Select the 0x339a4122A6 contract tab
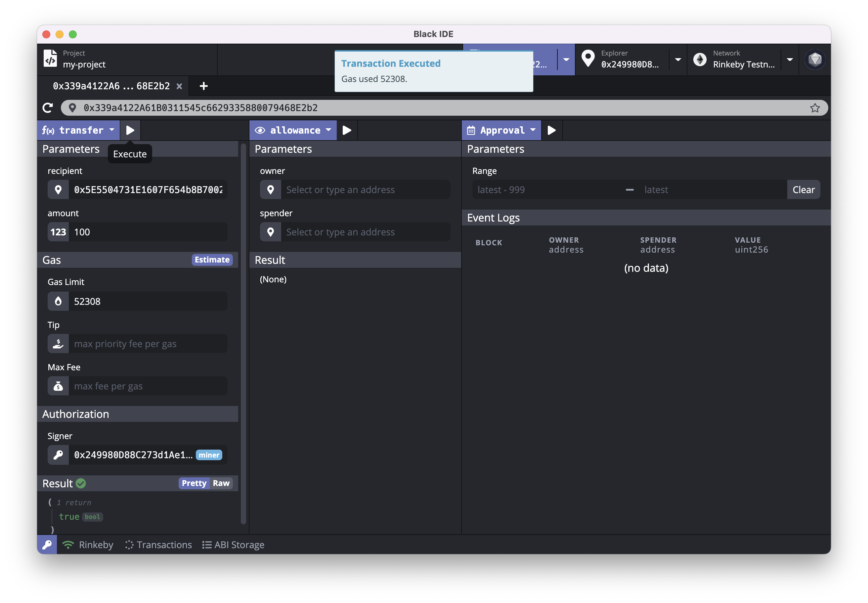Screen dimensions: 868x603 [111, 86]
